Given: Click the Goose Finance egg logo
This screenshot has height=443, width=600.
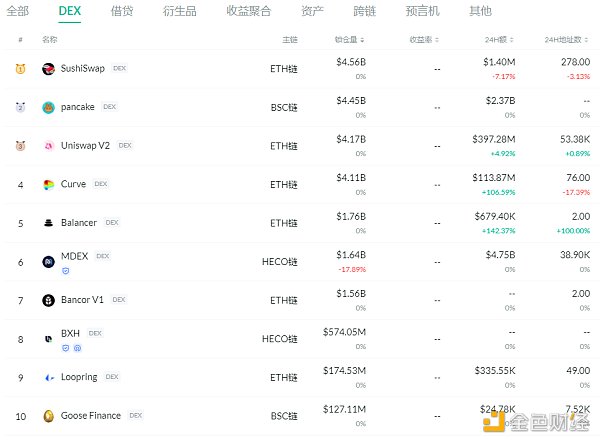Looking at the screenshot, I should pyautogui.click(x=48, y=416).
